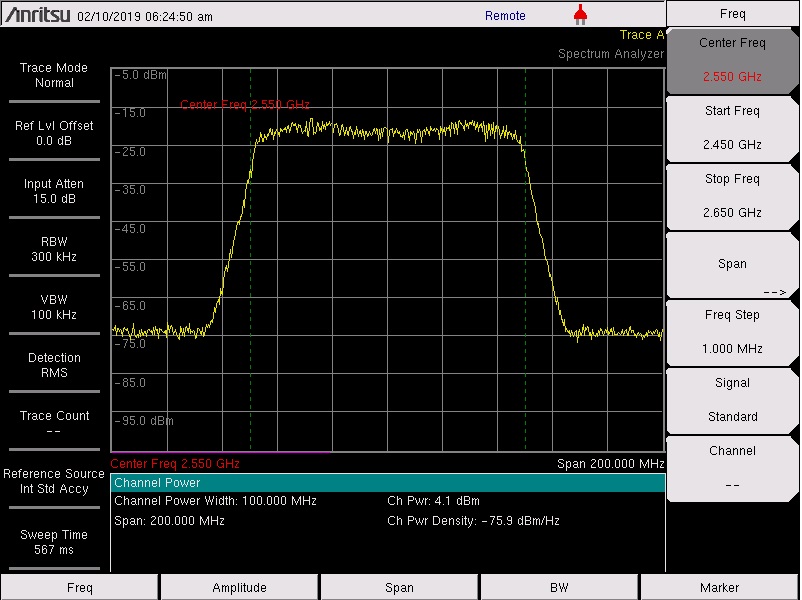
Task: Set Freq Step 1.000 MHz softkey
Action: tap(732, 332)
